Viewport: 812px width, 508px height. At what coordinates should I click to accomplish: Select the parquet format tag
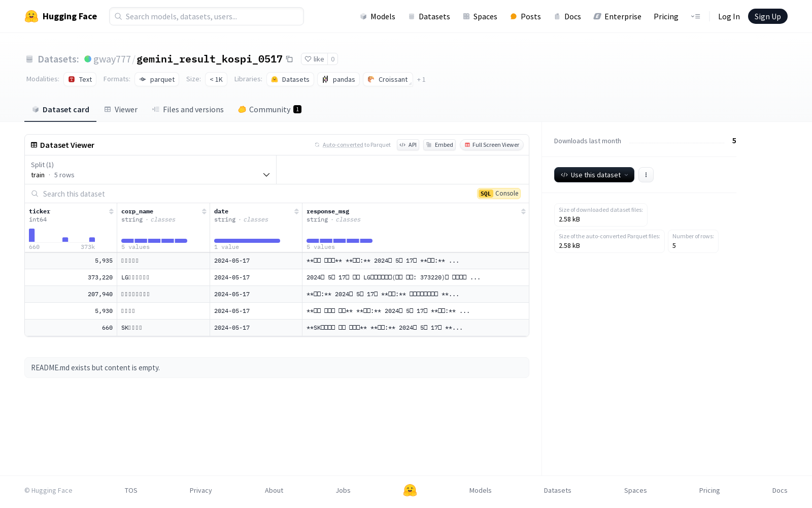(157, 79)
